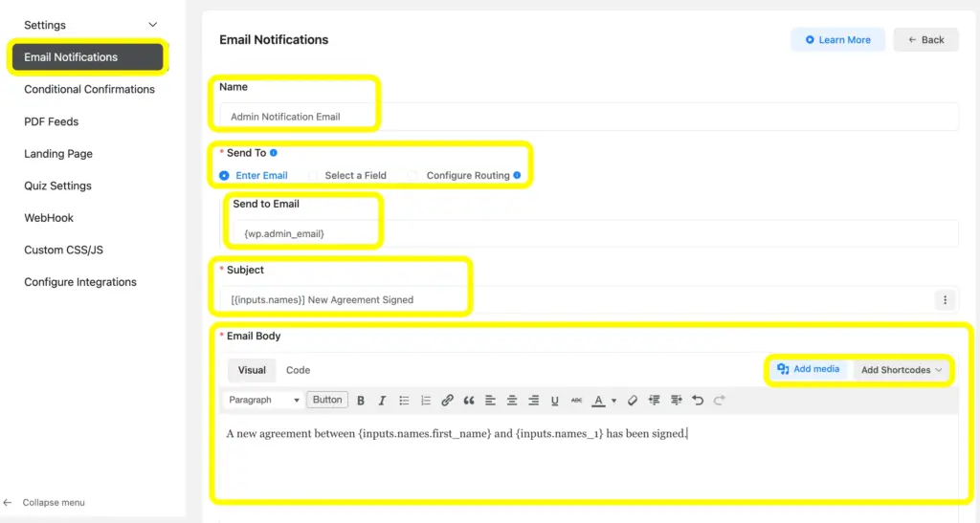Align text right in email body
The image size is (980, 523).
pos(533,400)
